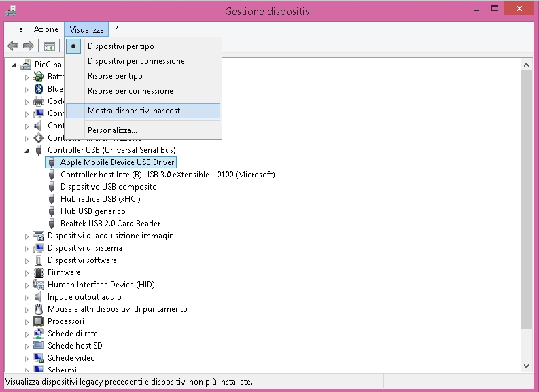Expand the Mouse e altri dispositivi node
The image size is (539, 392).
coord(27,309)
